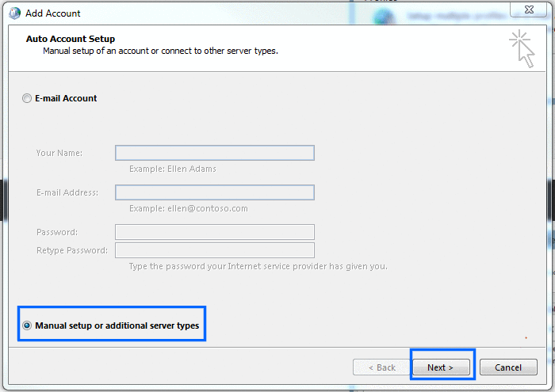This screenshot has height=392, width=555.
Task: Click the Add Account title bar icon
Action: [15, 13]
